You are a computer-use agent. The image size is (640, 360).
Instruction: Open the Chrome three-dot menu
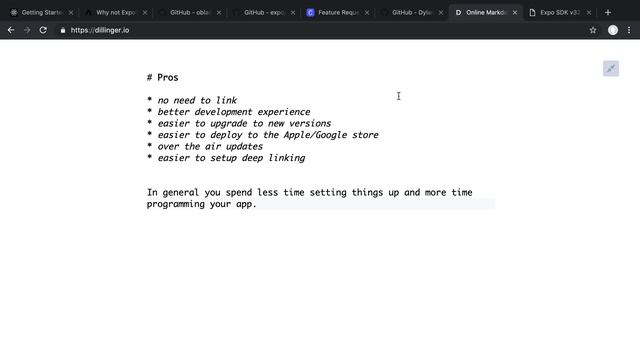coord(629,30)
